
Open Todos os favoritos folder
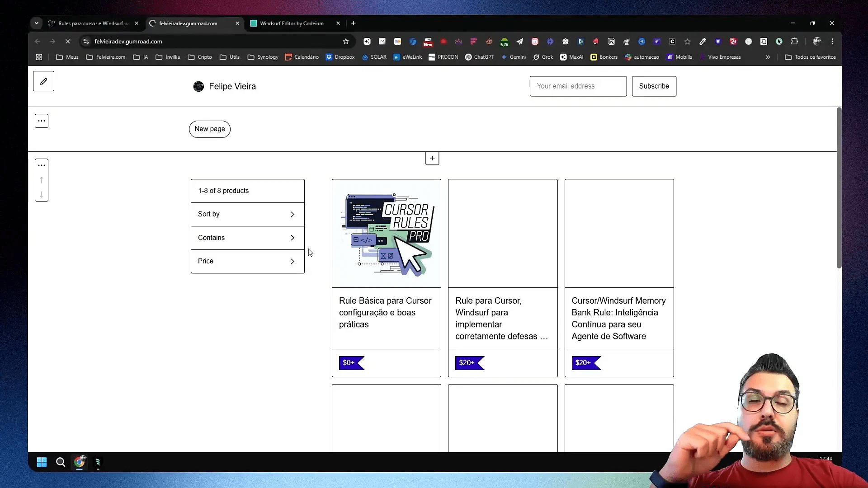pos(810,57)
